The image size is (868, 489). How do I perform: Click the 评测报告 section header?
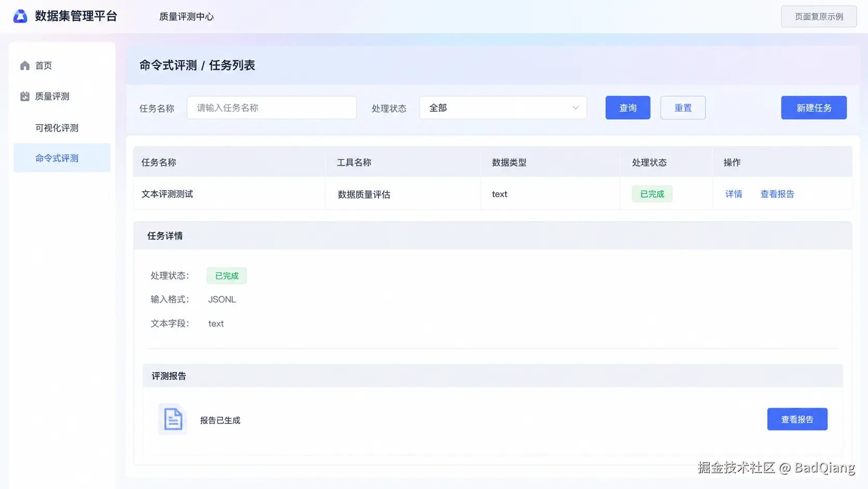coord(493,376)
